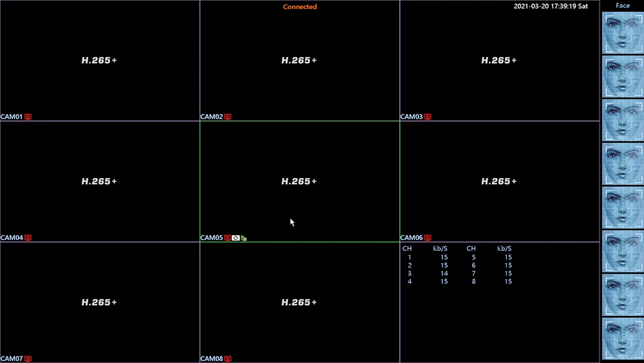
Task: Click the CAM06 channel label
Action: (412, 238)
